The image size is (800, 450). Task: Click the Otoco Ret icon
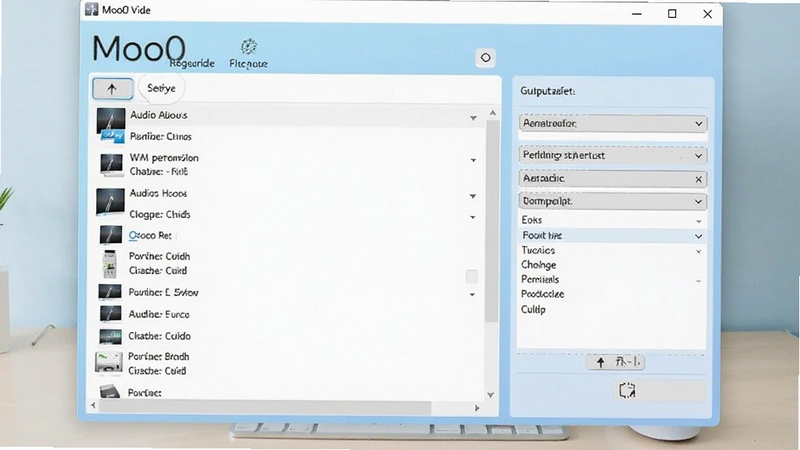[111, 235]
